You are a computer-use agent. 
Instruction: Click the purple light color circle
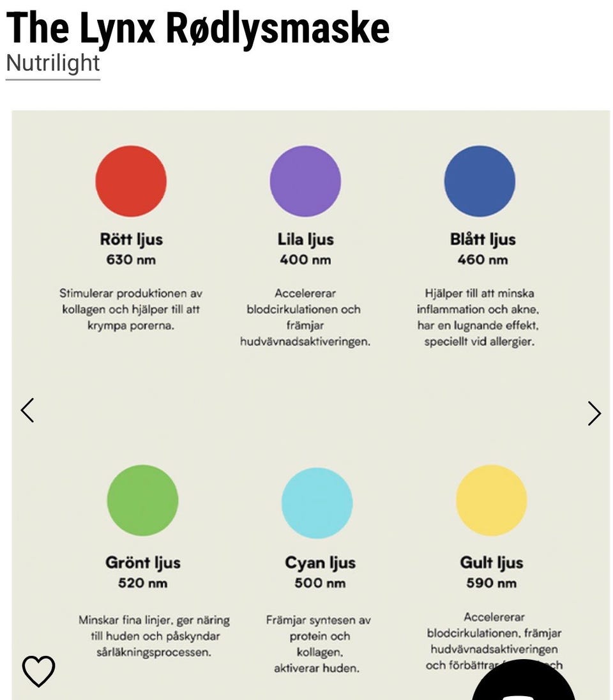click(305, 181)
